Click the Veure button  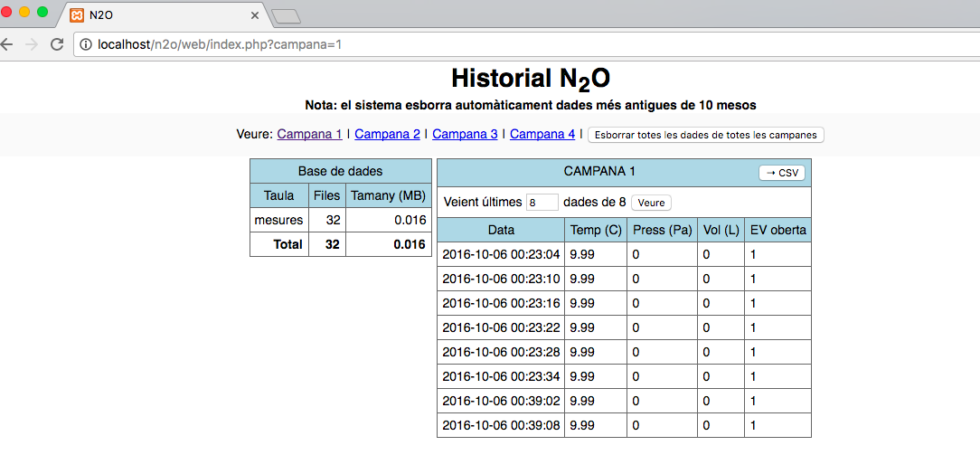[651, 203]
